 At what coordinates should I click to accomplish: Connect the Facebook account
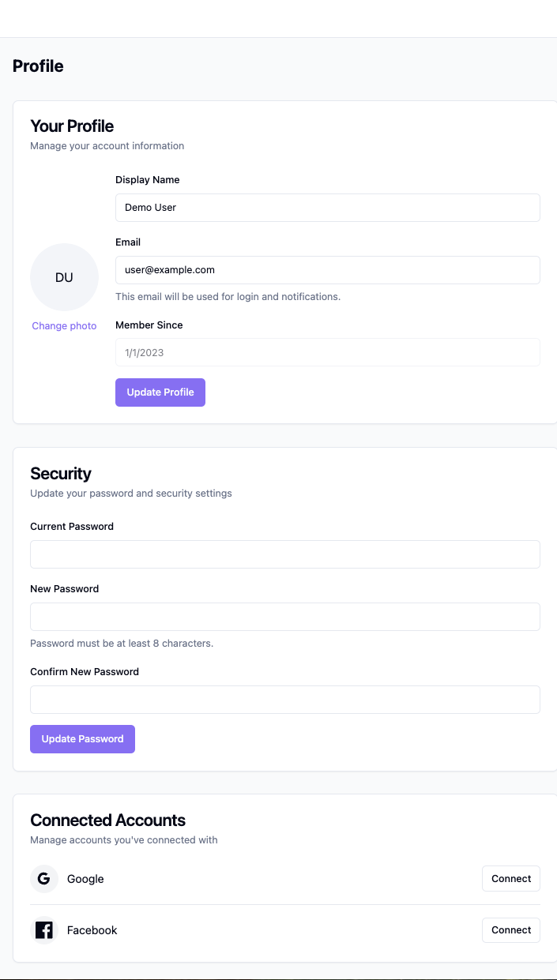(510, 930)
